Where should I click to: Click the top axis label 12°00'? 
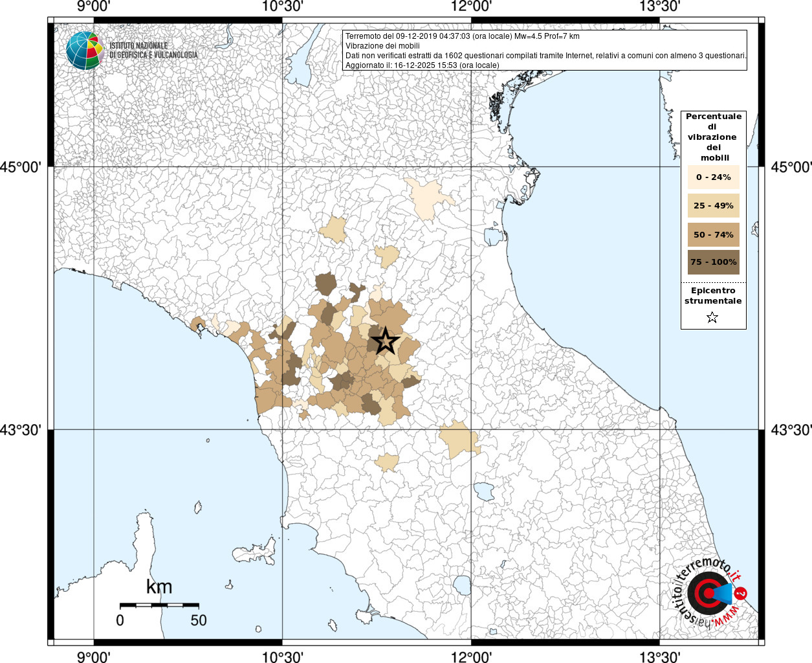click(x=471, y=6)
